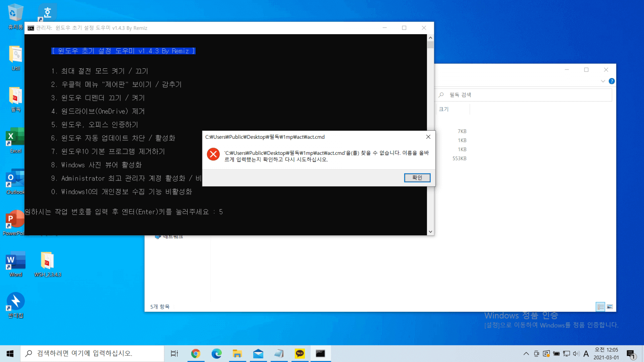The image size is (644, 362).
Task: Expand the Explorer ribbon chevron
Action: coord(603,81)
